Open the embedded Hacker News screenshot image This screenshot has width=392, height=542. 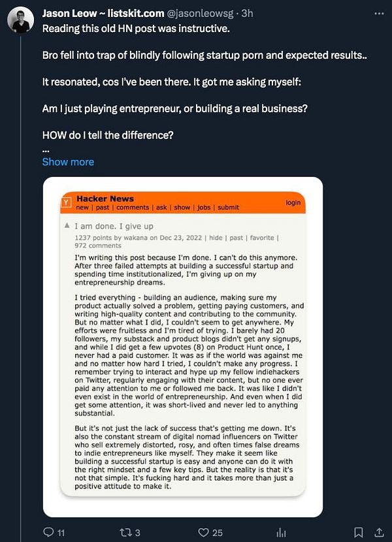(183, 347)
